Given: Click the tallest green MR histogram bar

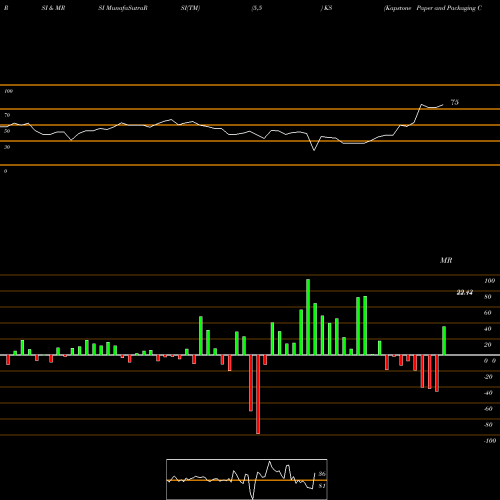Looking at the screenshot, I should pyautogui.click(x=308, y=317).
